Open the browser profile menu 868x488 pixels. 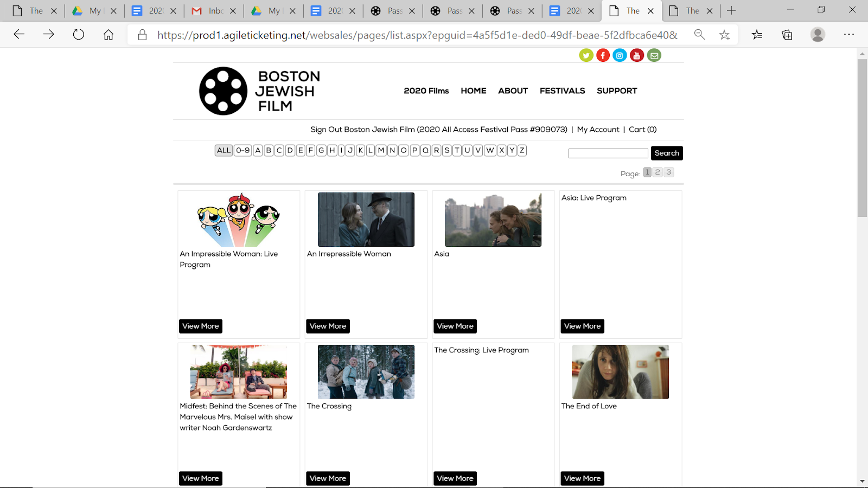[x=818, y=35]
